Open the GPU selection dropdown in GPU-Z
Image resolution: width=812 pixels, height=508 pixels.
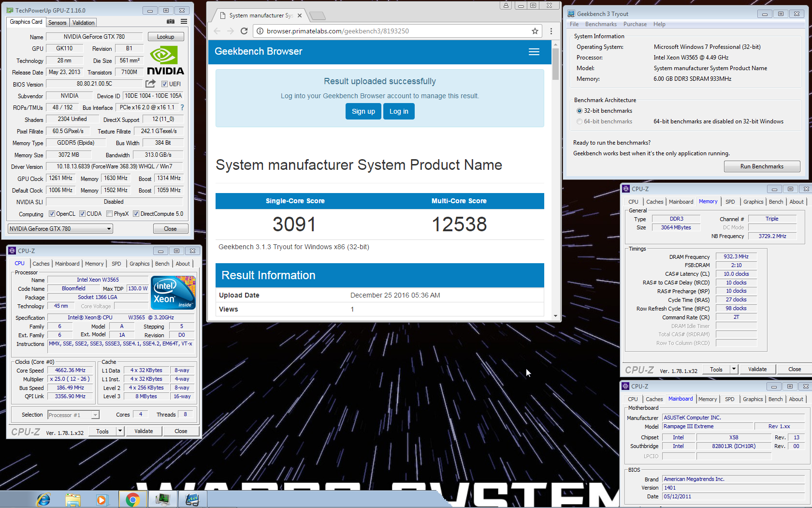60,228
